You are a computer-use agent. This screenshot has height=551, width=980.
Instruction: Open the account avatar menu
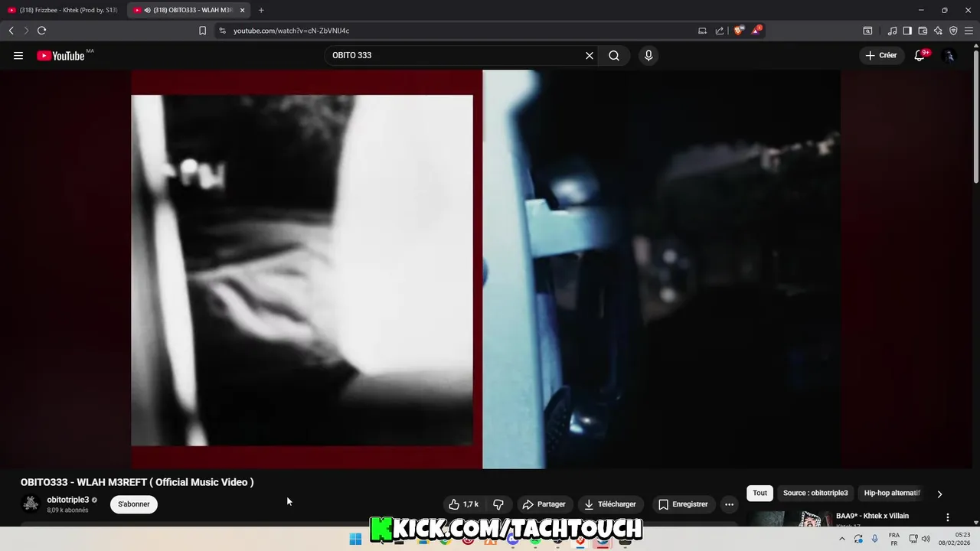[949, 56]
